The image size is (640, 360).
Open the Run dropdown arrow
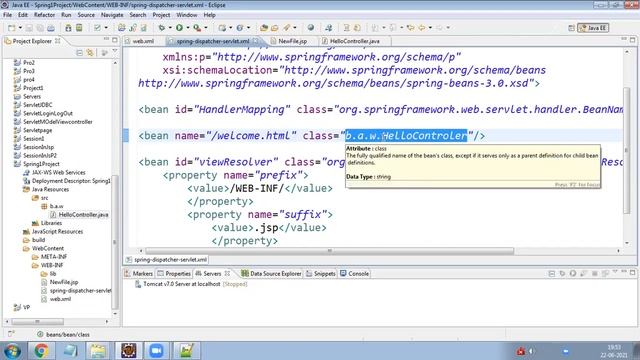coord(188,28)
